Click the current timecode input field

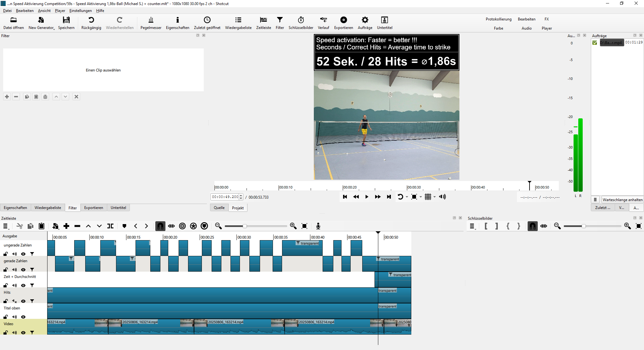(x=225, y=197)
